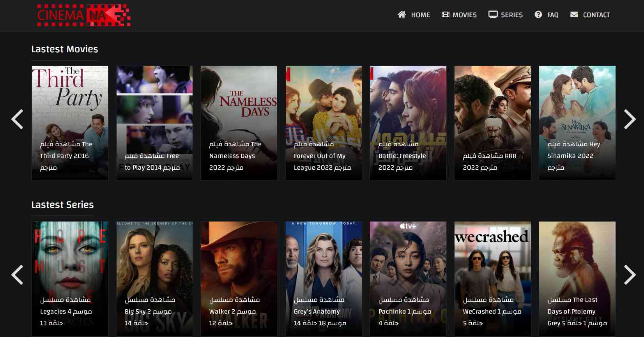
Task: Open RRR 2022 movie poster
Action: [493, 123]
